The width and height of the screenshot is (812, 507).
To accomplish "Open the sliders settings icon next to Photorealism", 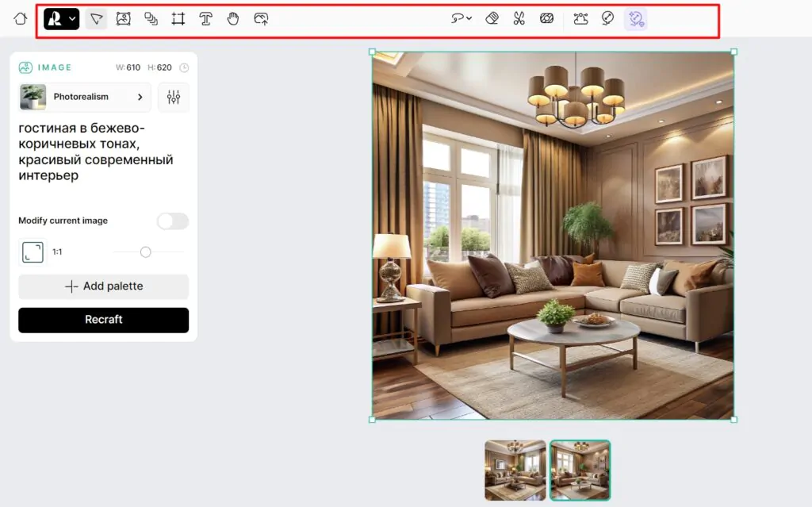I will (173, 97).
